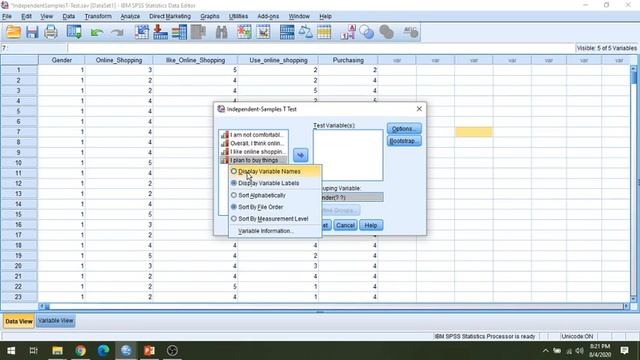Select row header 23
This screenshot has height=360, width=640.
[x=19, y=297]
